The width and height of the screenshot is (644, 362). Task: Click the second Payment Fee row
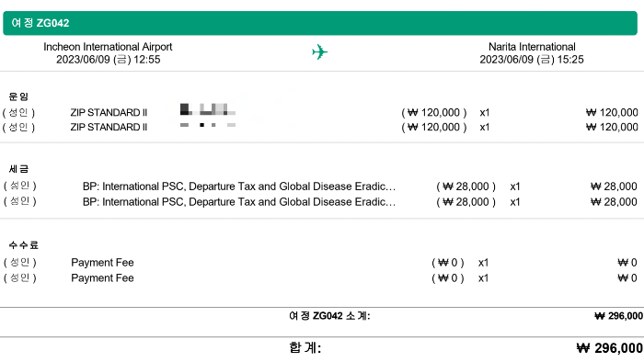click(320, 278)
